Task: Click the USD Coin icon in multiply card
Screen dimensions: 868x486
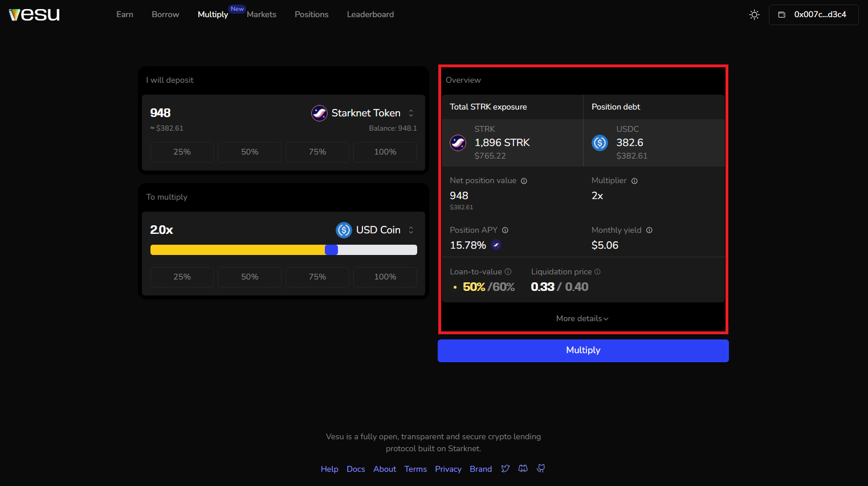Action: [x=344, y=230]
